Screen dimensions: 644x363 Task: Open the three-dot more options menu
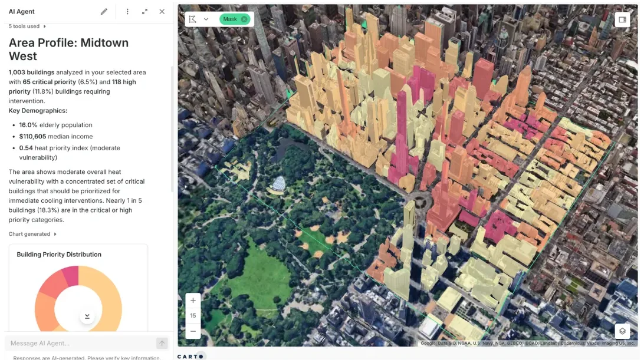coord(127,11)
